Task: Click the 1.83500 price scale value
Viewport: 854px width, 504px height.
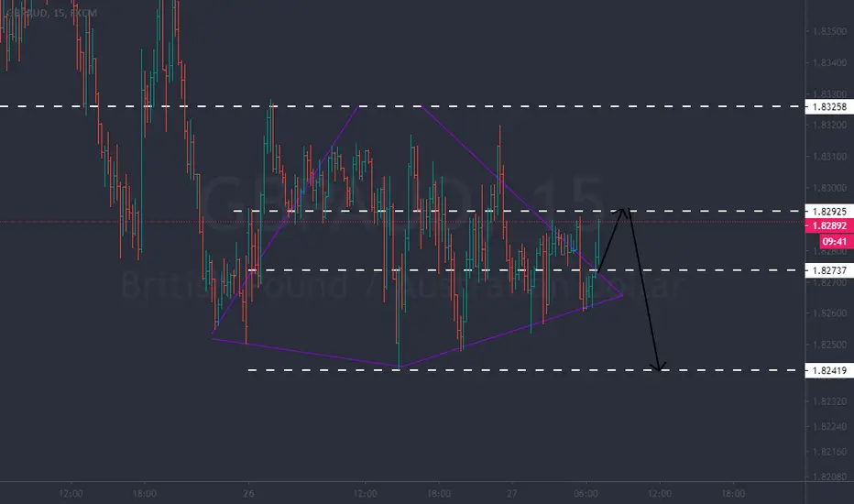Action: (x=829, y=31)
